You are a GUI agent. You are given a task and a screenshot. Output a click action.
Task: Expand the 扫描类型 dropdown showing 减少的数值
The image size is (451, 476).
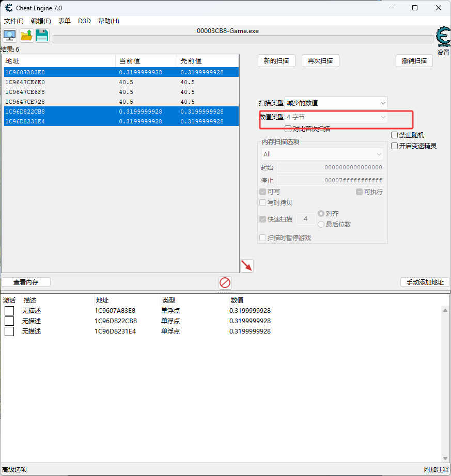(x=336, y=103)
